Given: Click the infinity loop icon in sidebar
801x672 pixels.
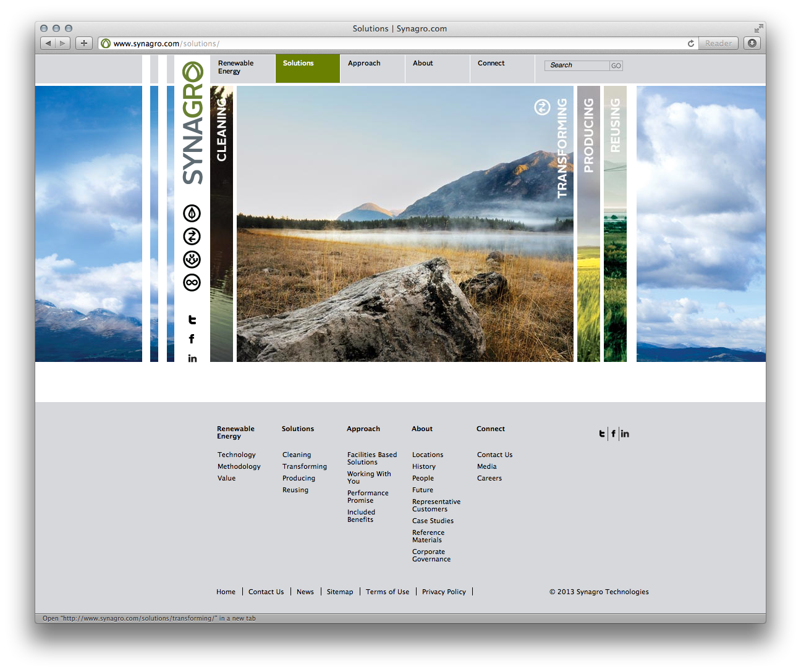Looking at the screenshot, I should (192, 283).
